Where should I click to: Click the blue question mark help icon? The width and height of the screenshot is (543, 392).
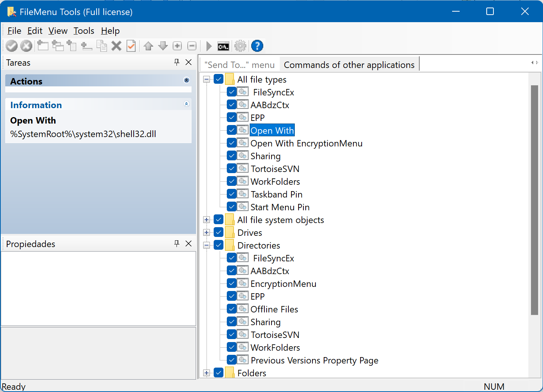257,46
